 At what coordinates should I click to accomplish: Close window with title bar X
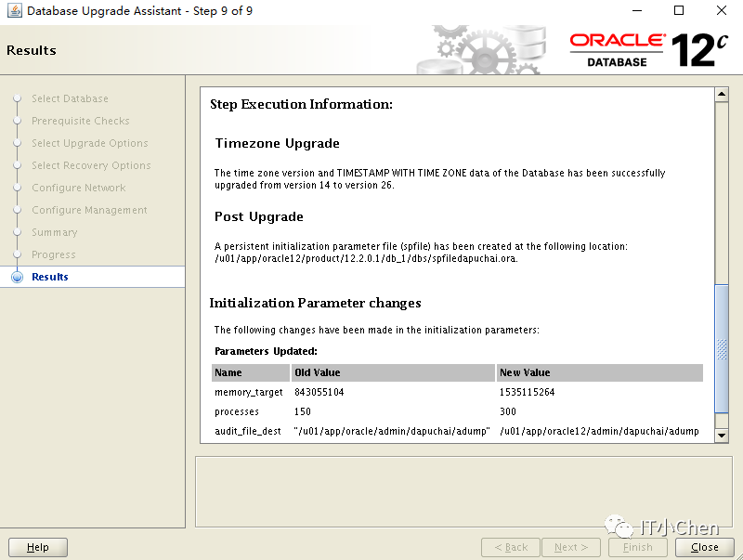coord(722,10)
